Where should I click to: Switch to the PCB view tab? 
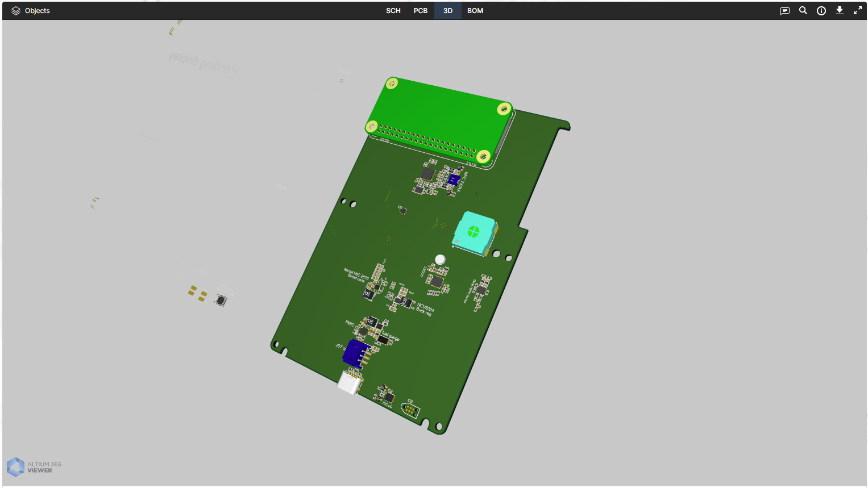(420, 11)
